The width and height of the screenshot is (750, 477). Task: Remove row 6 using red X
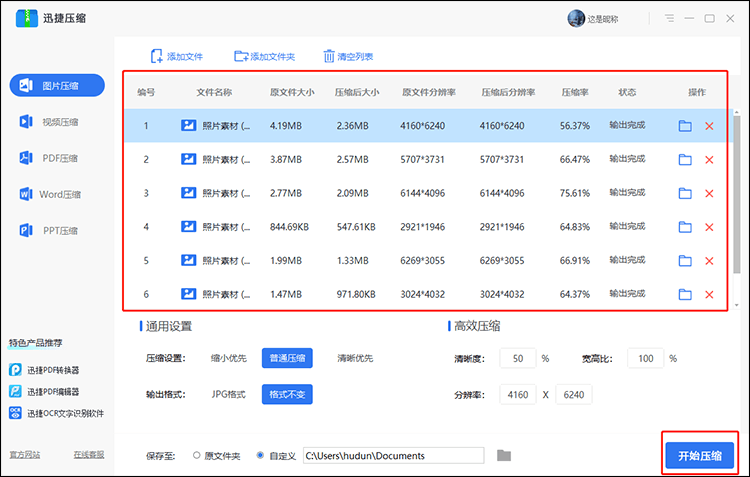(x=709, y=295)
